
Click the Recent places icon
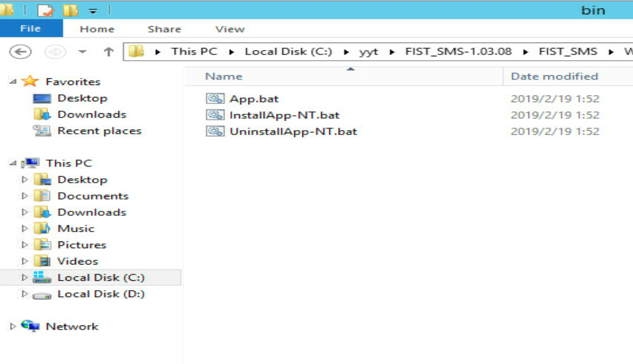coord(41,131)
